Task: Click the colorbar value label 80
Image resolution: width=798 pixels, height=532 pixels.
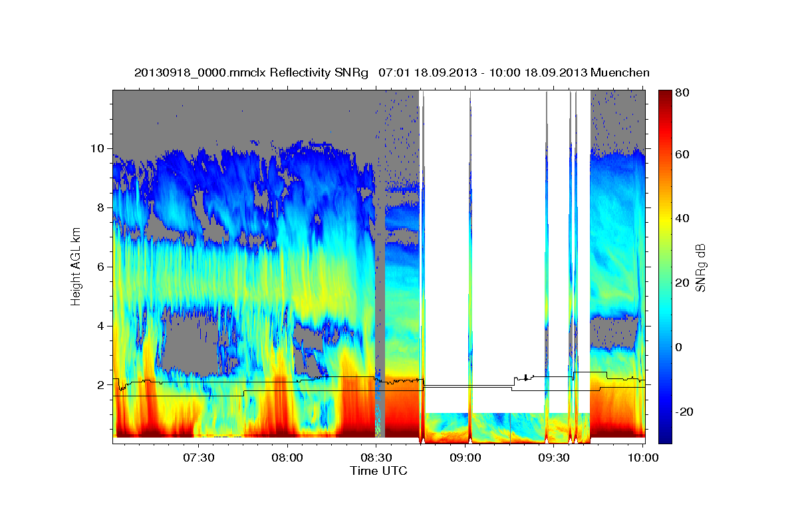Action: pyautogui.click(x=682, y=93)
